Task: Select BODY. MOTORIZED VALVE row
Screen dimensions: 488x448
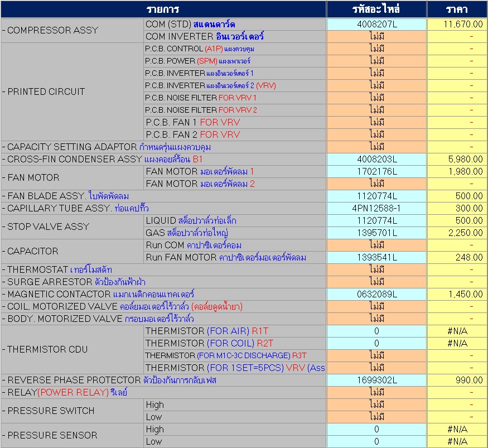Action: coord(163,319)
